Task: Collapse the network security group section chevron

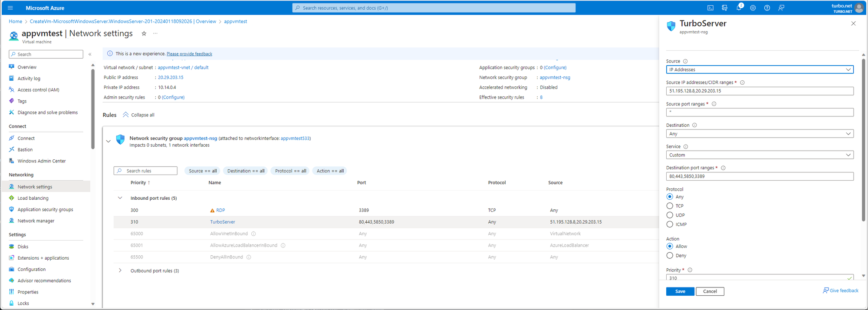Action: pyautogui.click(x=108, y=141)
